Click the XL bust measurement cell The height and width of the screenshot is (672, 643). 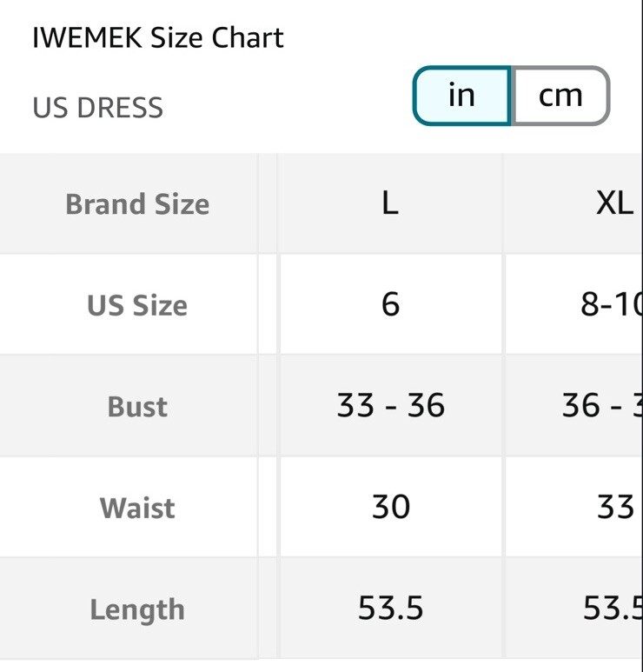tap(573, 406)
